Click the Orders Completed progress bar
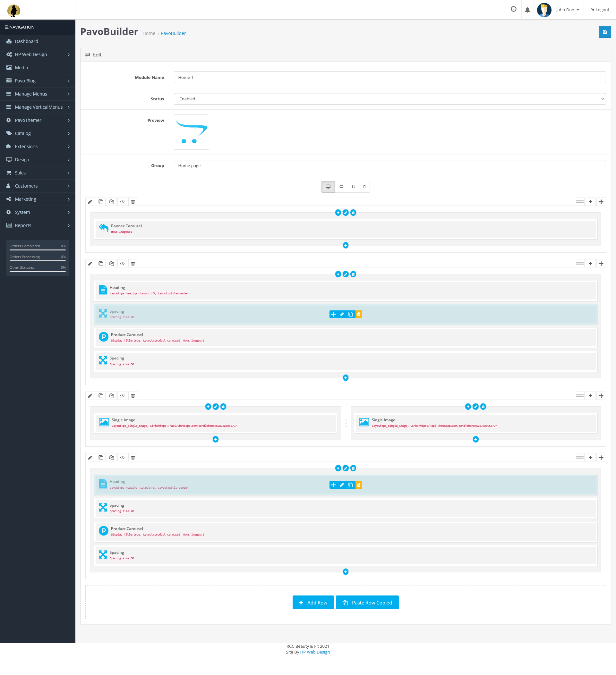Screen dimensions: 616x675 (38, 250)
